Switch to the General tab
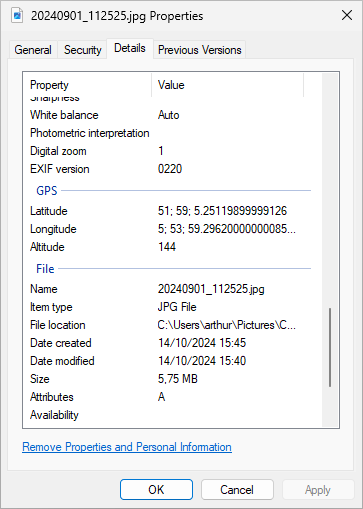Viewport: 363px width, 509px height. (x=33, y=50)
